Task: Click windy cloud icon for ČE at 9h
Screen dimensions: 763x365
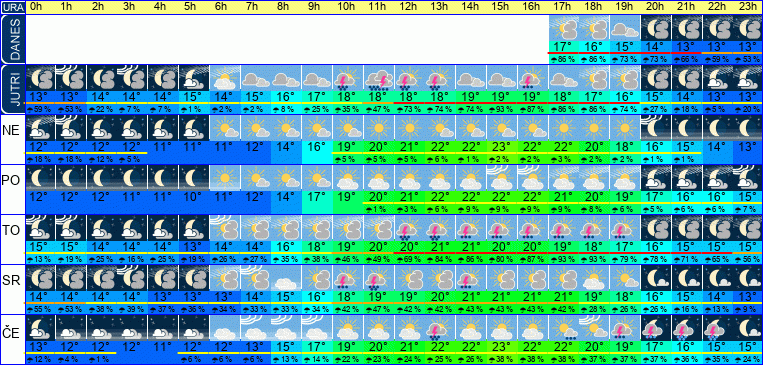Action: tap(316, 328)
